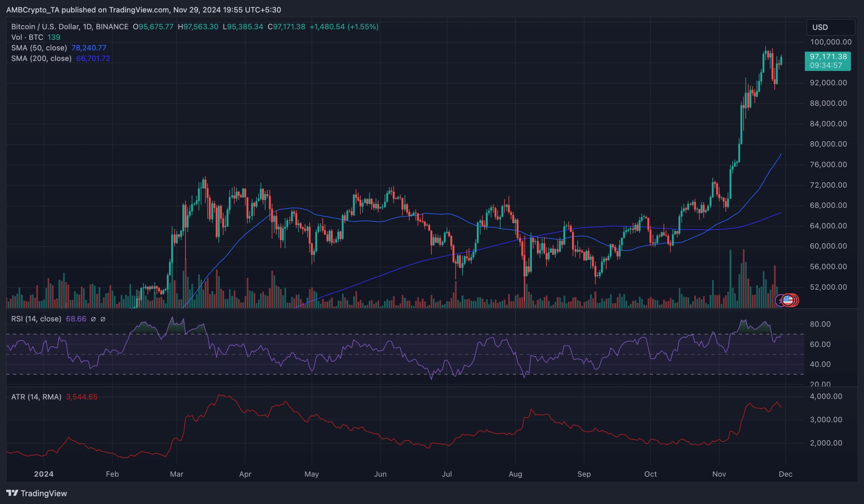This screenshot has width=864, height=504.
Task: Click the current price label 97,171.38
Action: (x=828, y=61)
